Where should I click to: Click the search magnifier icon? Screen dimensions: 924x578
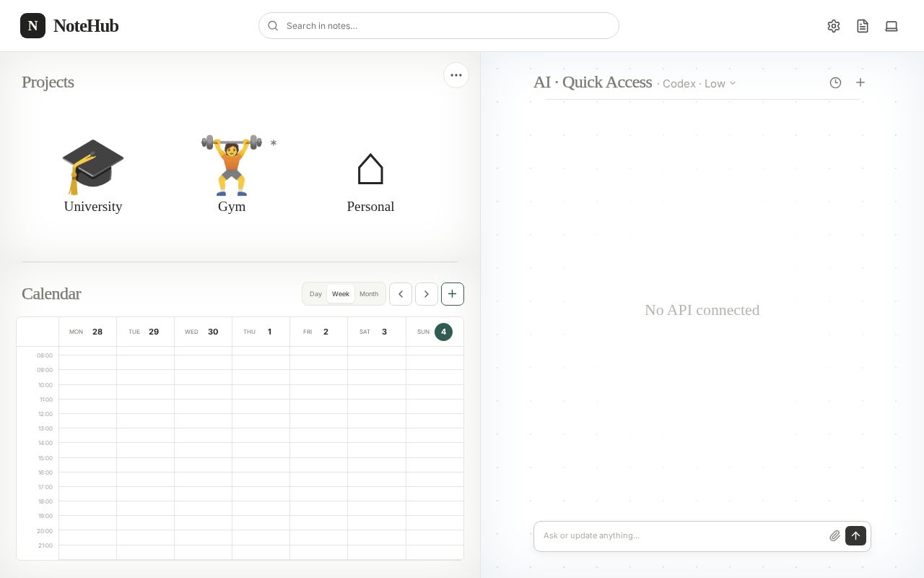pos(273,26)
